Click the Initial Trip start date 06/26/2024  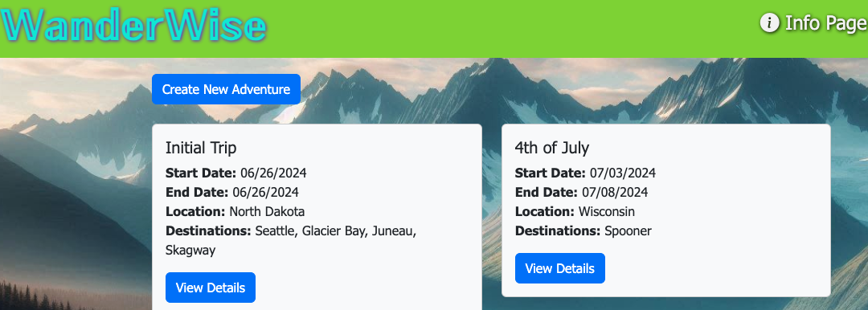(273, 173)
